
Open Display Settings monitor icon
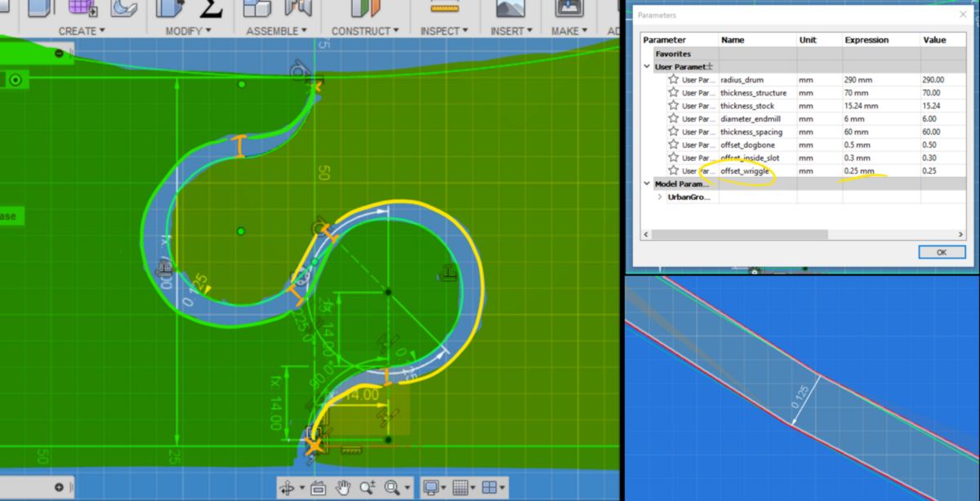[x=432, y=488]
